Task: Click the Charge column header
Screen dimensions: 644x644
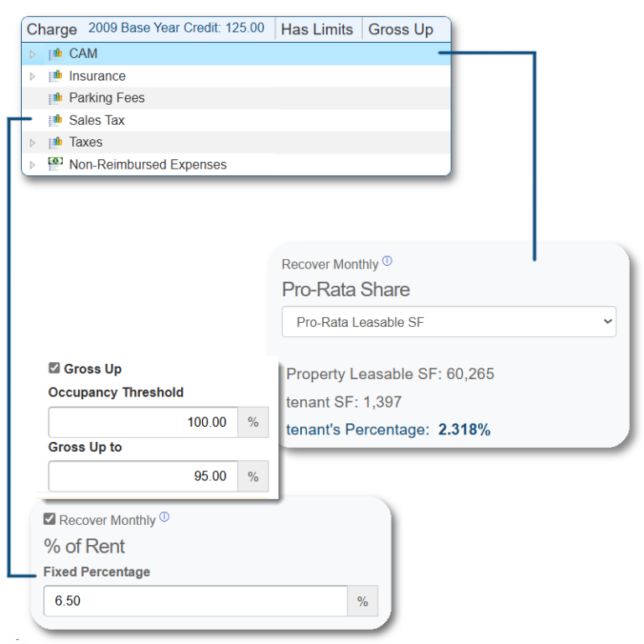Action: point(52,29)
